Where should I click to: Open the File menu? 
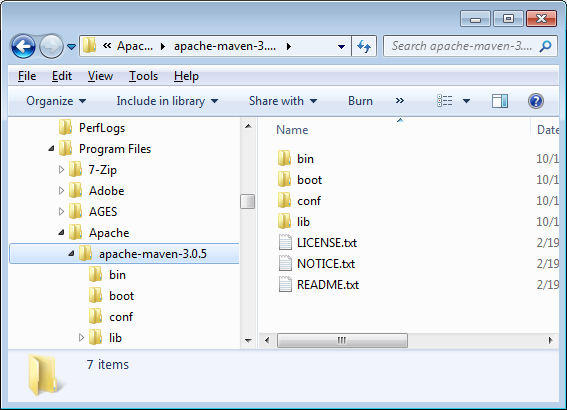tap(27, 76)
